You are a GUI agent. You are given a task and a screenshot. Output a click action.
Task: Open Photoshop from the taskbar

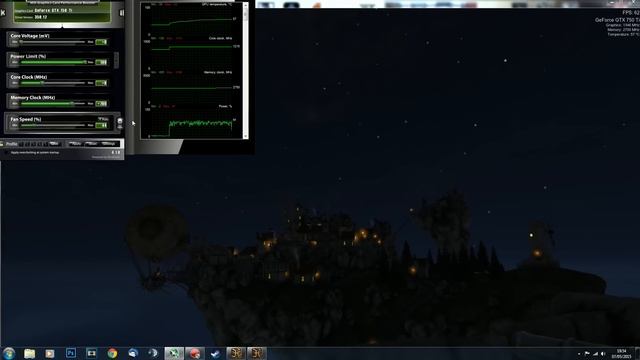pyautogui.click(x=71, y=353)
